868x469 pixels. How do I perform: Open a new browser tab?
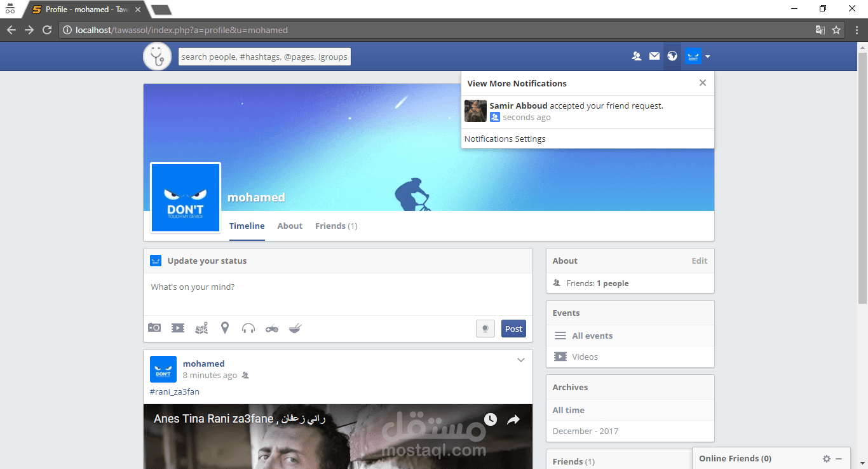coord(161,10)
